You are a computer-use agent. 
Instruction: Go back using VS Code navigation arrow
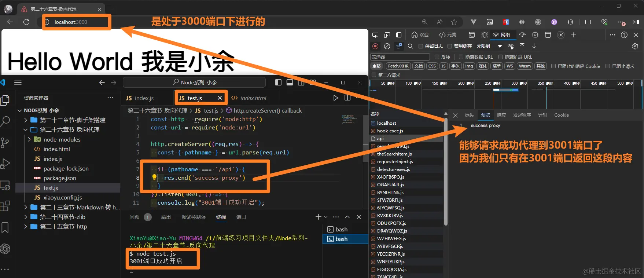point(102,83)
